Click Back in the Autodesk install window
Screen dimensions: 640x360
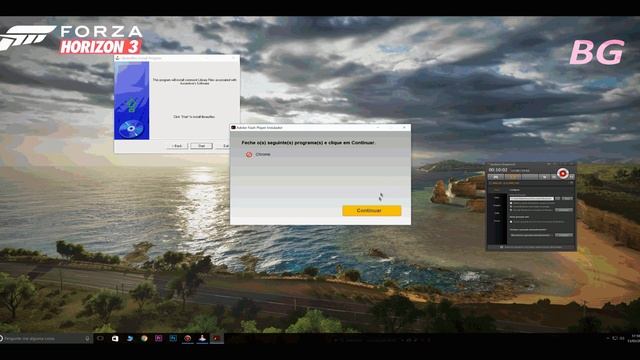[177, 146]
